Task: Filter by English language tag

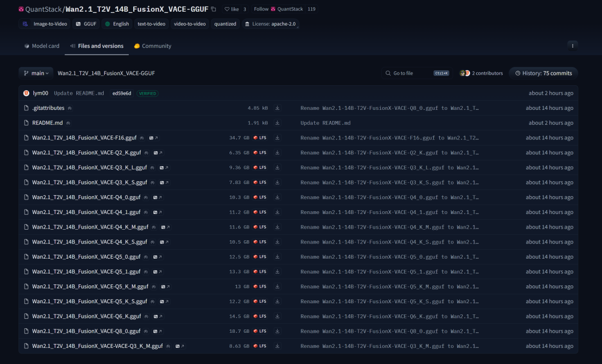Action: [x=117, y=24]
